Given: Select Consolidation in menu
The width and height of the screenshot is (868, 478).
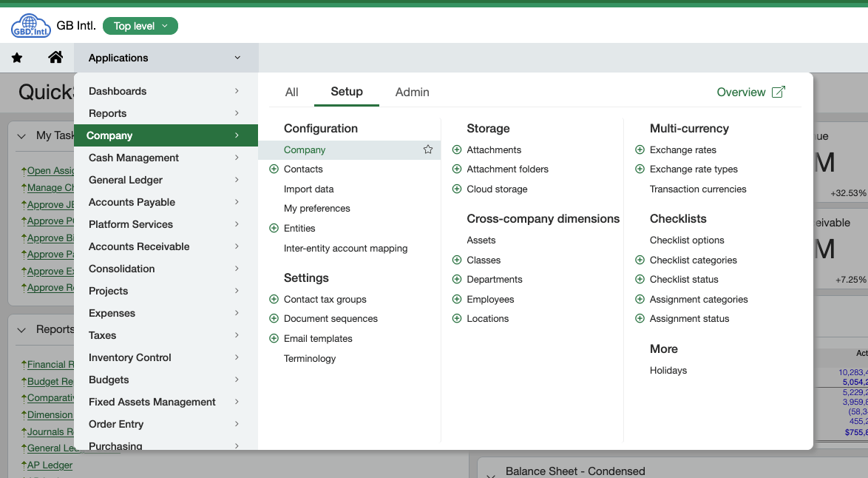Looking at the screenshot, I should point(166,269).
